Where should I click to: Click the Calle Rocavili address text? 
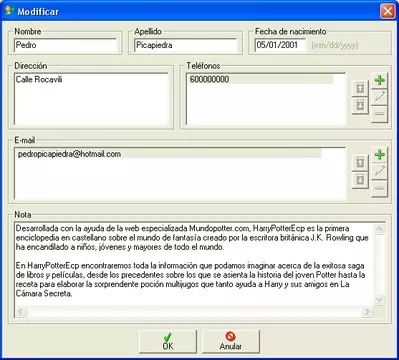click(39, 79)
